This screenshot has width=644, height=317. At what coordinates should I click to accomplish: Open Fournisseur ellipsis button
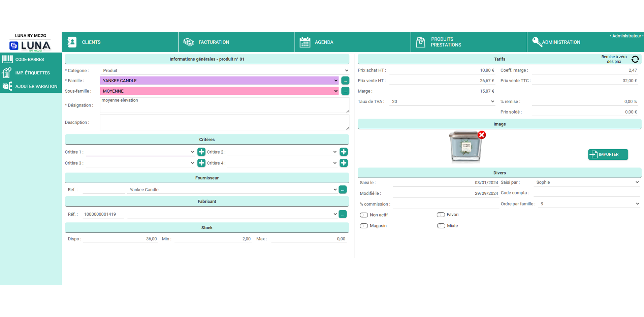[343, 190]
